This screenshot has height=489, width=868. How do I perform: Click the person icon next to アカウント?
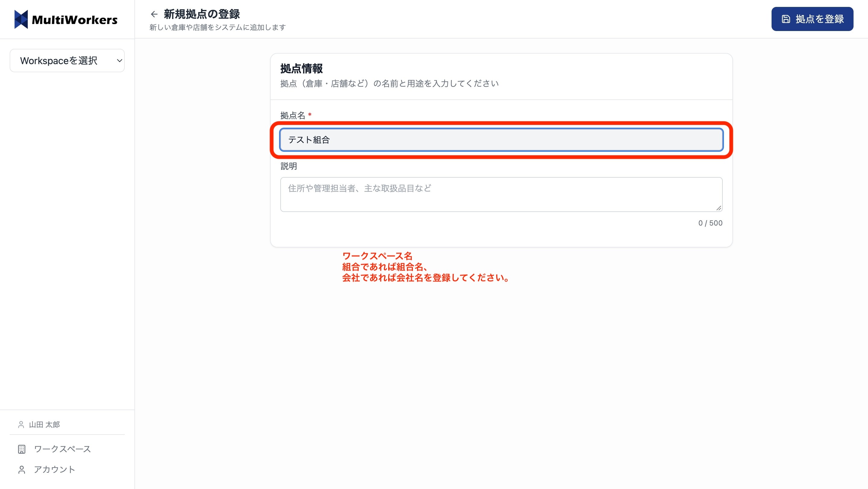click(22, 469)
